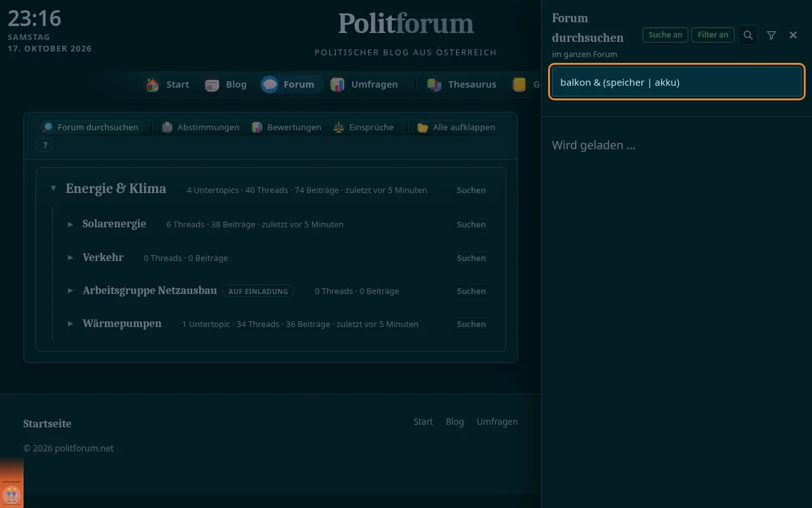Click the ballot icon beside Abstimmungen
Screen dimensions: 812x508
pyautogui.click(x=167, y=127)
